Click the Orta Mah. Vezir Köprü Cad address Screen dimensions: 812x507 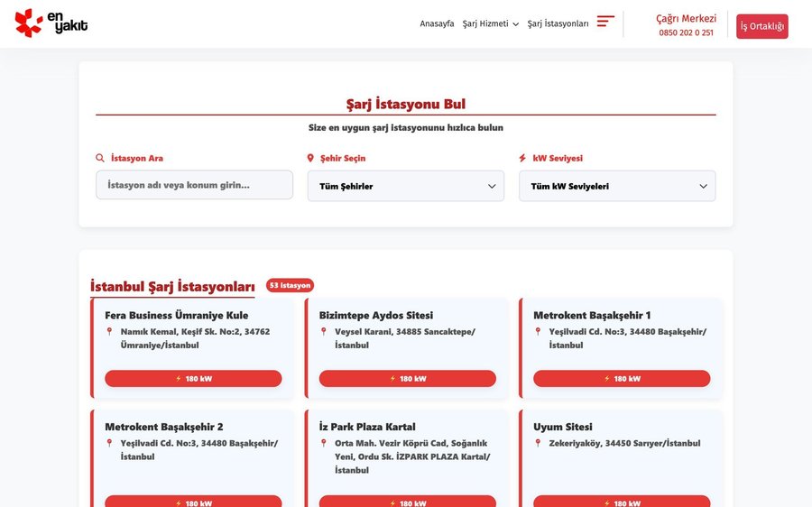412,456
